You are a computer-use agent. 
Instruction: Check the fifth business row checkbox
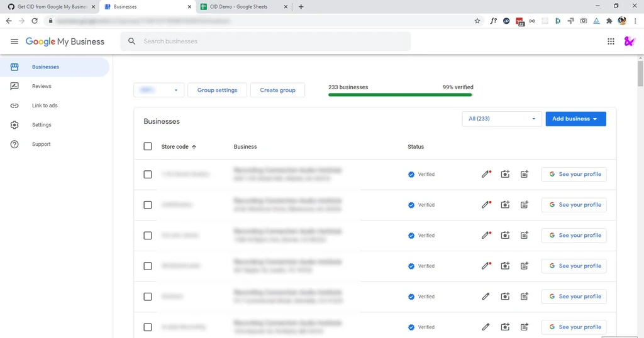147,297
